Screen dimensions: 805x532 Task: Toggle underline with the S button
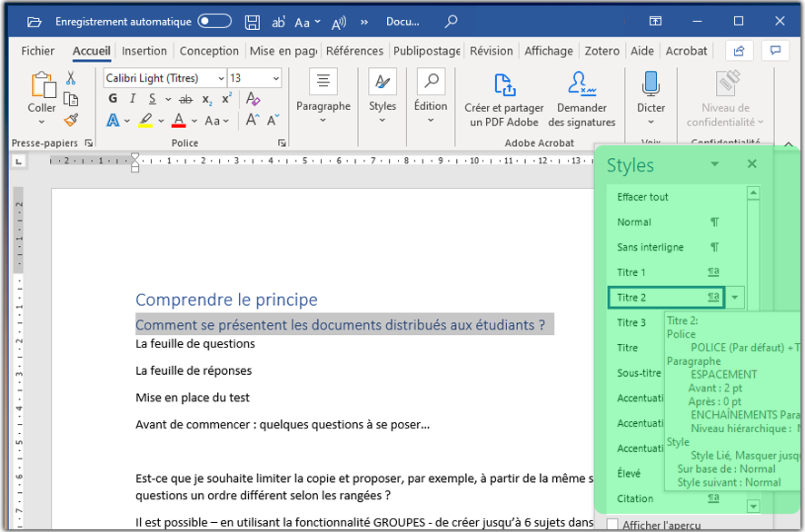click(153, 98)
